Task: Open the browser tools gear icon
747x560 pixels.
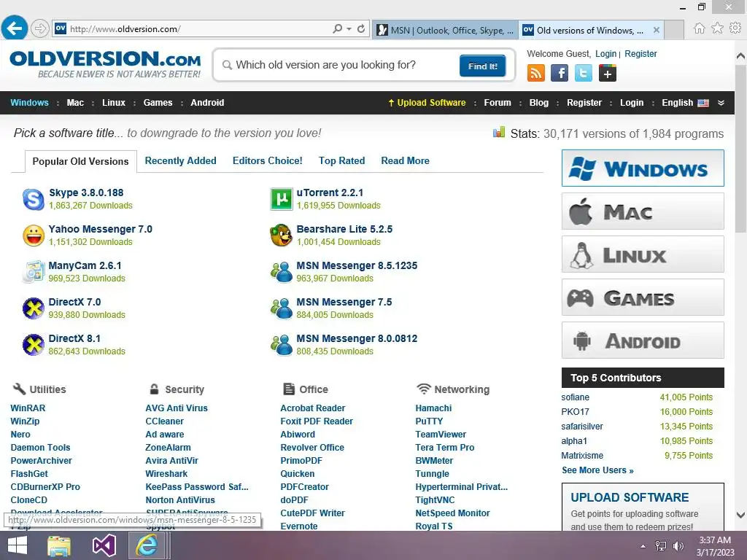Action: pyautogui.click(x=735, y=28)
